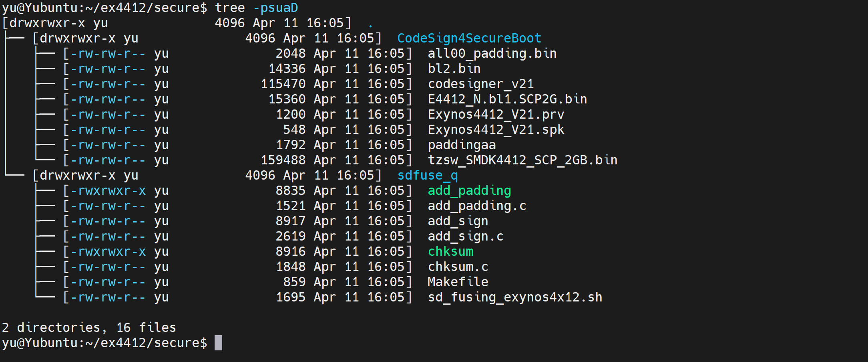Image resolution: width=868 pixels, height=362 pixels.
Task: Select the add_sign.c file name
Action: 465,237
